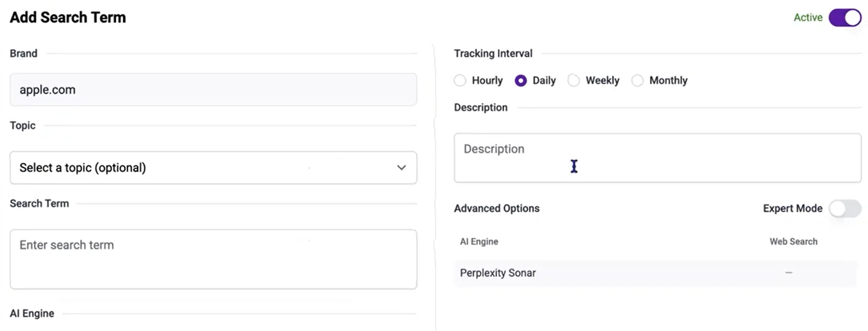Image resolution: width=868 pixels, height=331 pixels.
Task: Click the Tracking Interval section label
Action: [493, 54]
